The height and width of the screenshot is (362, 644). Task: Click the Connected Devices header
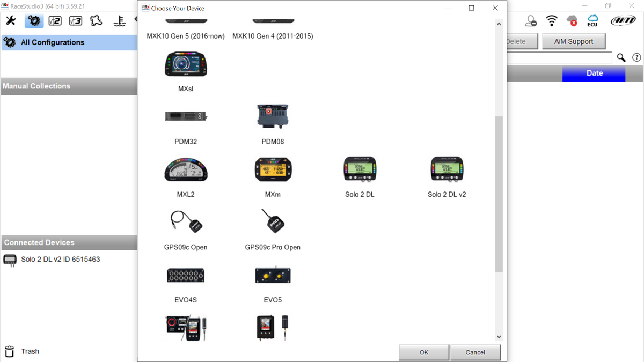click(70, 242)
